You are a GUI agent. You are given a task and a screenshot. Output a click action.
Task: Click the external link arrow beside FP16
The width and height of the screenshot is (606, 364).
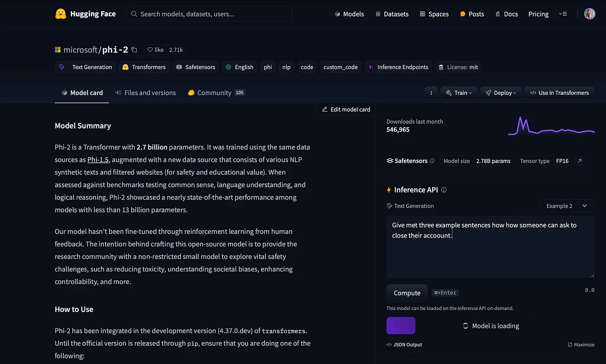579,161
